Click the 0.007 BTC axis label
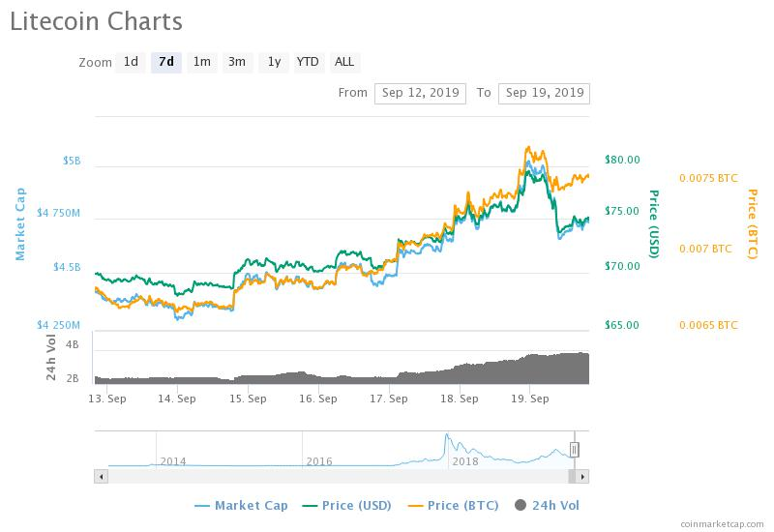774x532 pixels. 705,249
